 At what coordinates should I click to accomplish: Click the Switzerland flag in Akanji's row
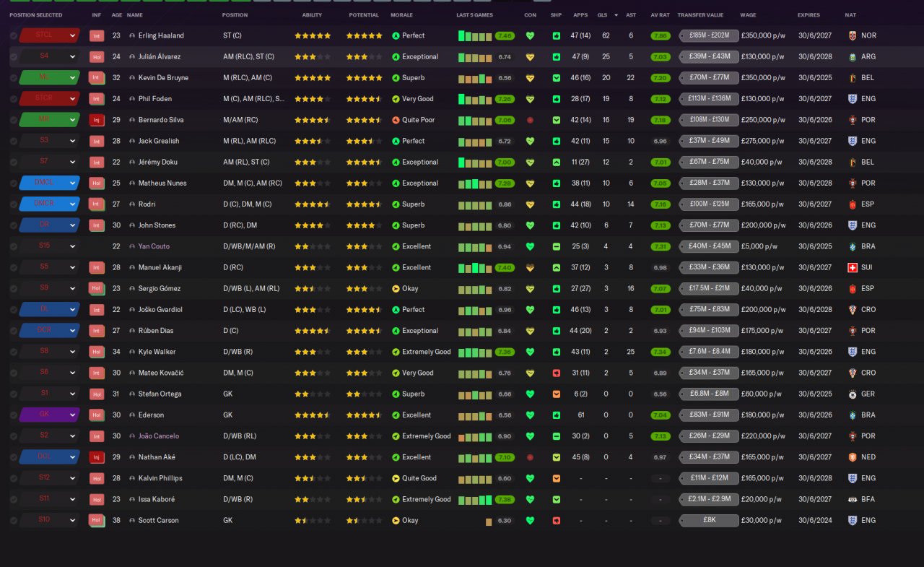coord(853,267)
